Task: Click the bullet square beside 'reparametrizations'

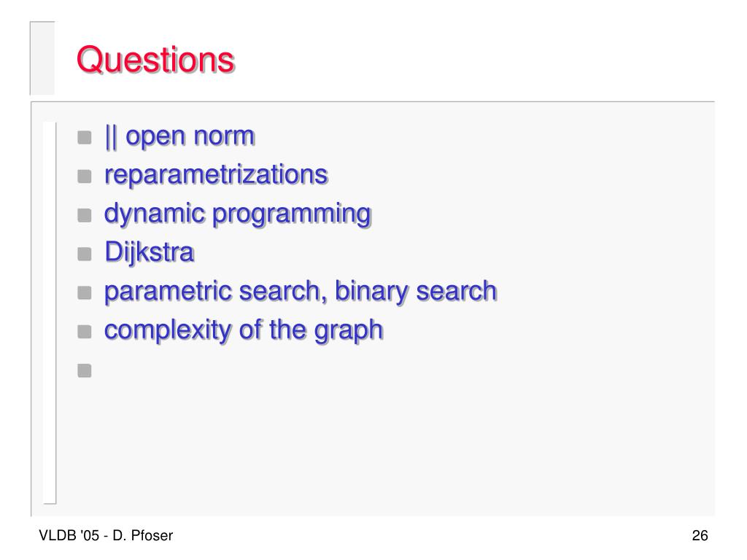Action: pos(85,176)
